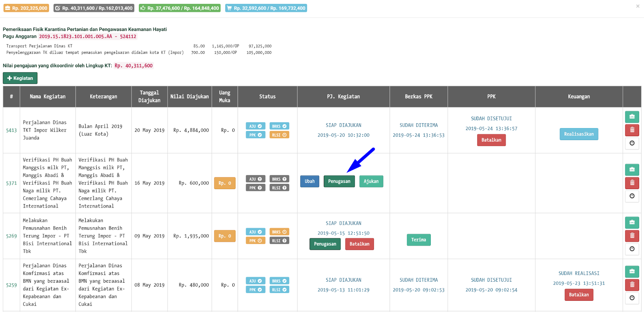The width and height of the screenshot is (644, 312).
Task: Click the orange Rp. 0 Uang Muka button in row 5371
Action: point(225,183)
